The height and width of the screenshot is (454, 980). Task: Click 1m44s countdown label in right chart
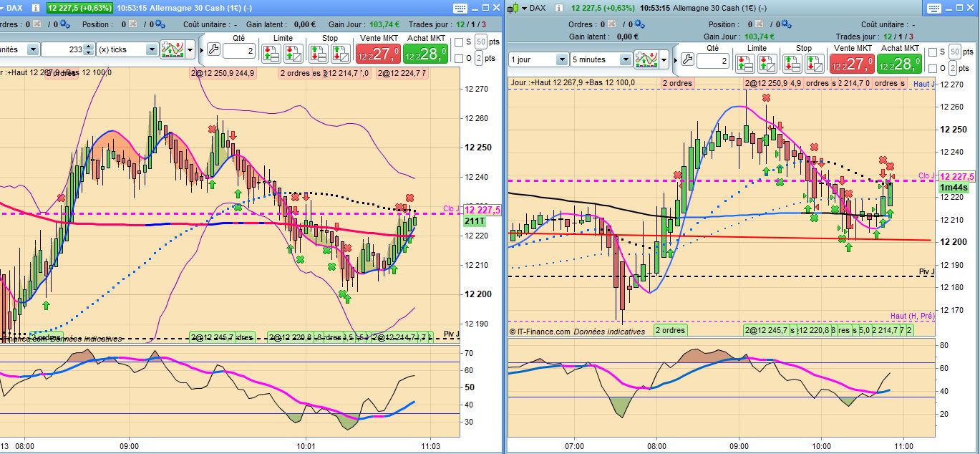(955, 188)
